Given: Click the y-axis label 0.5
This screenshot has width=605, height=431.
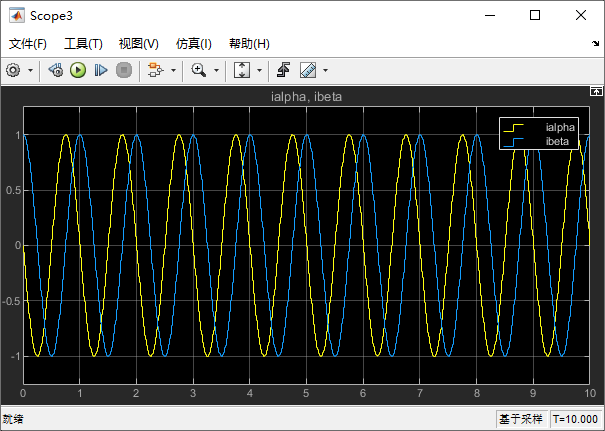Looking at the screenshot, I should tap(13, 191).
